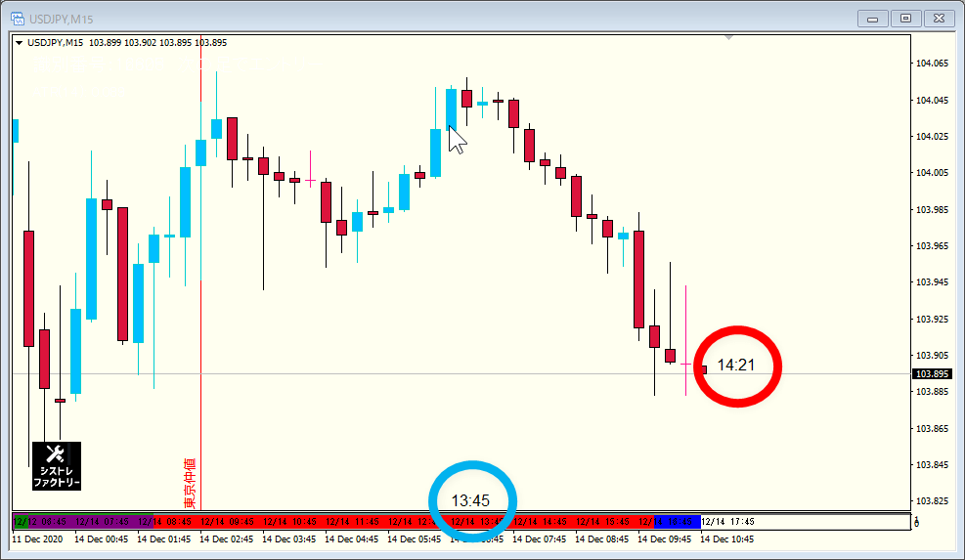
Task: Click time axis label 14 Dec 09:45
Action: pyautogui.click(x=665, y=539)
